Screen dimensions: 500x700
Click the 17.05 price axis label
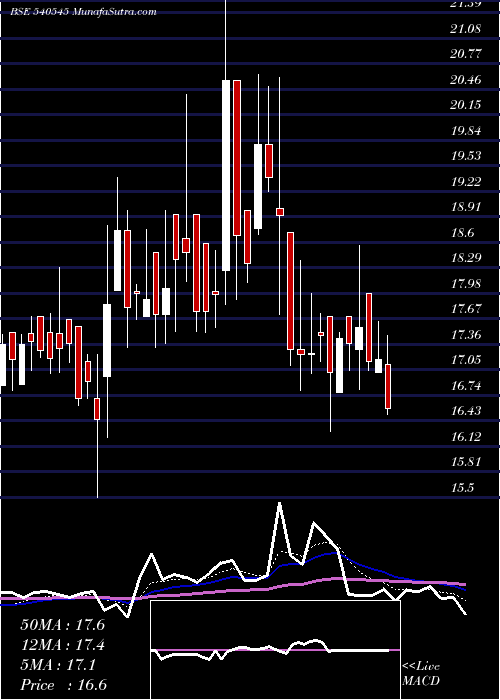point(466,360)
